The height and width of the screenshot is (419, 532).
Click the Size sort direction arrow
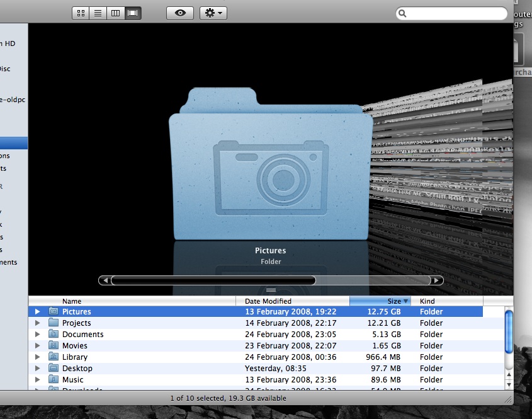pyautogui.click(x=405, y=301)
